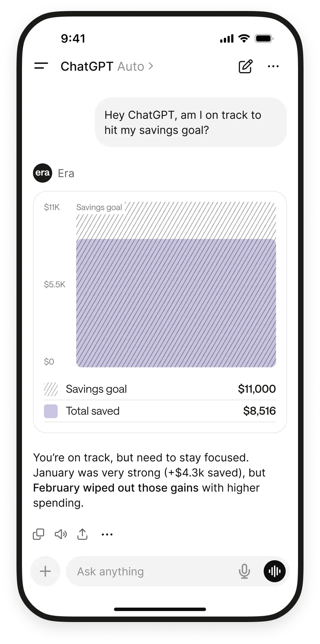Open the sidebar menu icon

(41, 66)
